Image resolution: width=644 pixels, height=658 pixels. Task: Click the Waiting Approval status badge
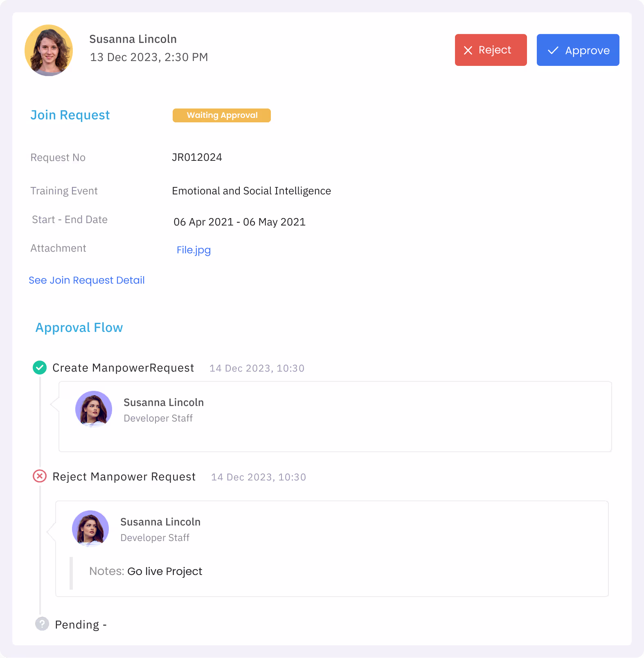(222, 115)
